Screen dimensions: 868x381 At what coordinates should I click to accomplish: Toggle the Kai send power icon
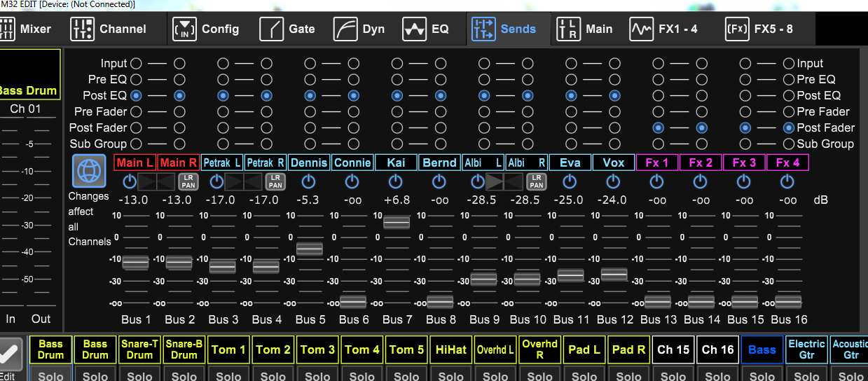396,182
